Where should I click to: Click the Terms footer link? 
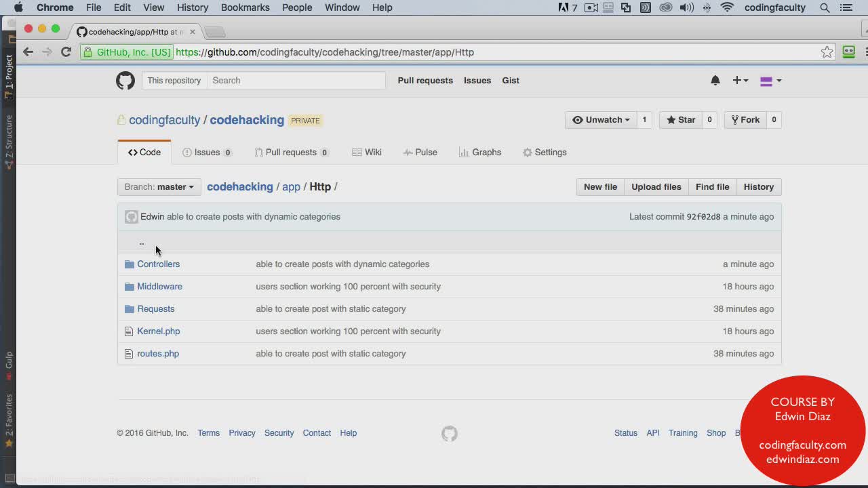point(209,433)
